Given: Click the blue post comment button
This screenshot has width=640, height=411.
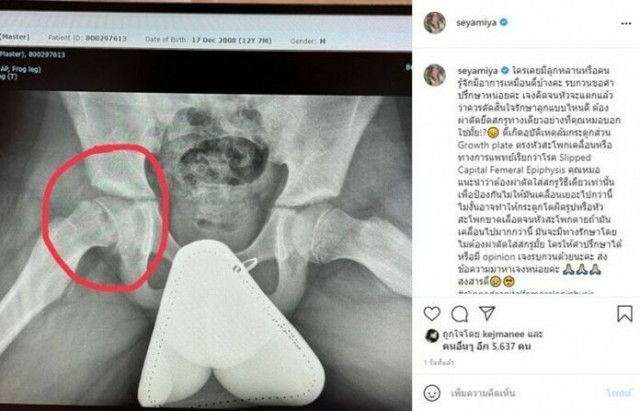Looking at the screenshot, I should tap(619, 393).
